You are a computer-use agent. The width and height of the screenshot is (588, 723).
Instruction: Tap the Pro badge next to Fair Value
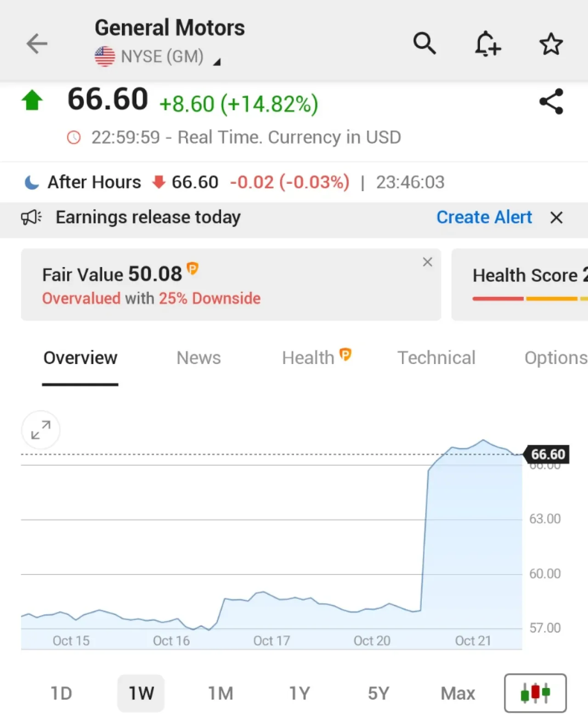[192, 268]
